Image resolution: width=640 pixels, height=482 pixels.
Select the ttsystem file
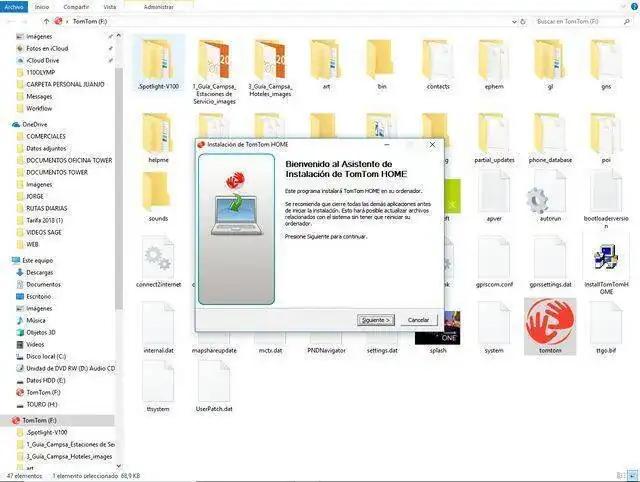pos(158,382)
